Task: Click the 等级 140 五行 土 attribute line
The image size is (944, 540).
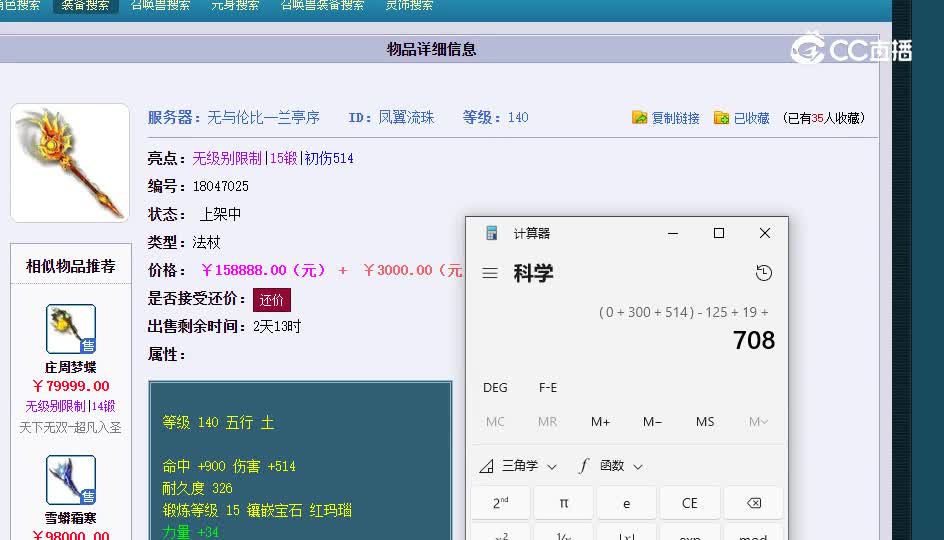Action: [x=218, y=423]
